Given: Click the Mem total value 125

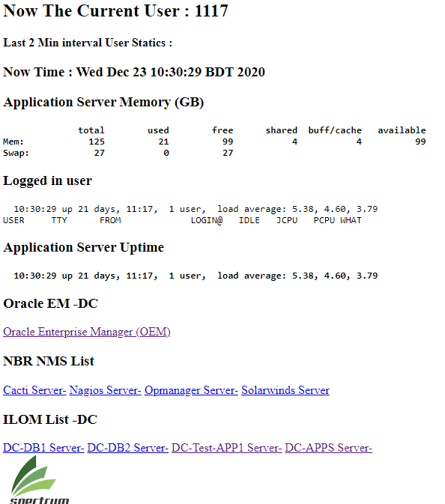Looking at the screenshot, I should click(x=97, y=142).
